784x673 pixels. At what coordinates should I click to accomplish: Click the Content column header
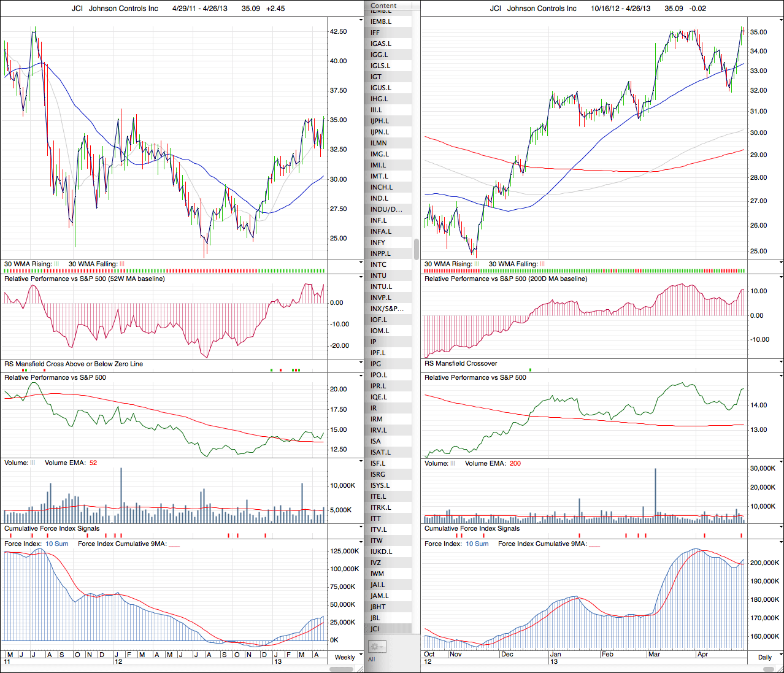(x=383, y=6)
